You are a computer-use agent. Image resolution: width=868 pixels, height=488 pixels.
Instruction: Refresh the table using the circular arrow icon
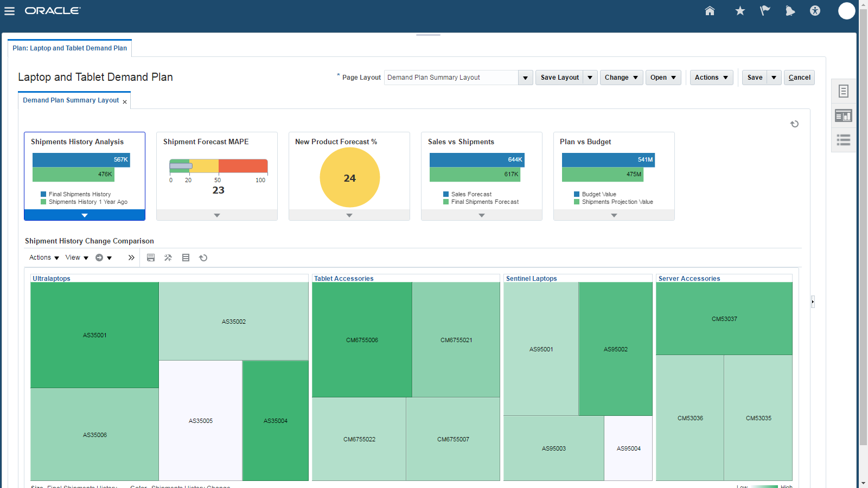point(203,258)
